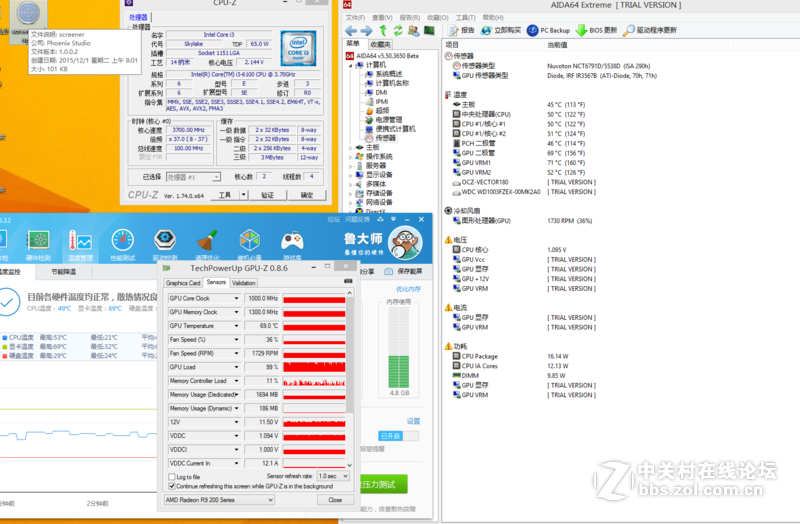Uncheck Continue refreshing in background in GPU-Z

click(x=172, y=486)
